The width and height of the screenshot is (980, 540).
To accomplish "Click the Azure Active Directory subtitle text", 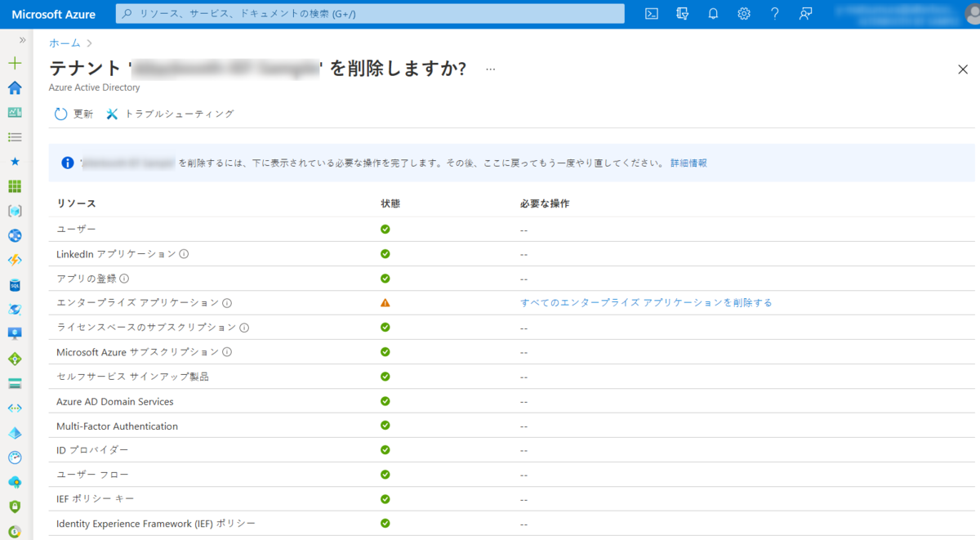I will point(94,87).
